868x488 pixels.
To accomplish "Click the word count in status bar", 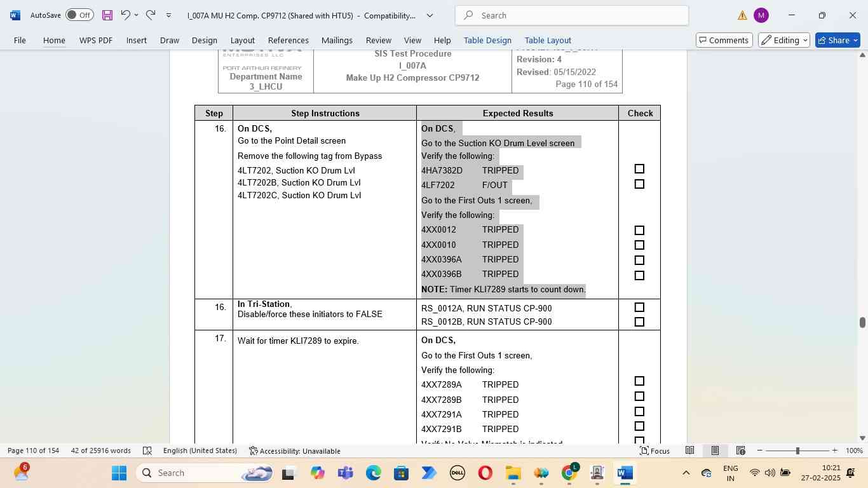I will pos(101,451).
